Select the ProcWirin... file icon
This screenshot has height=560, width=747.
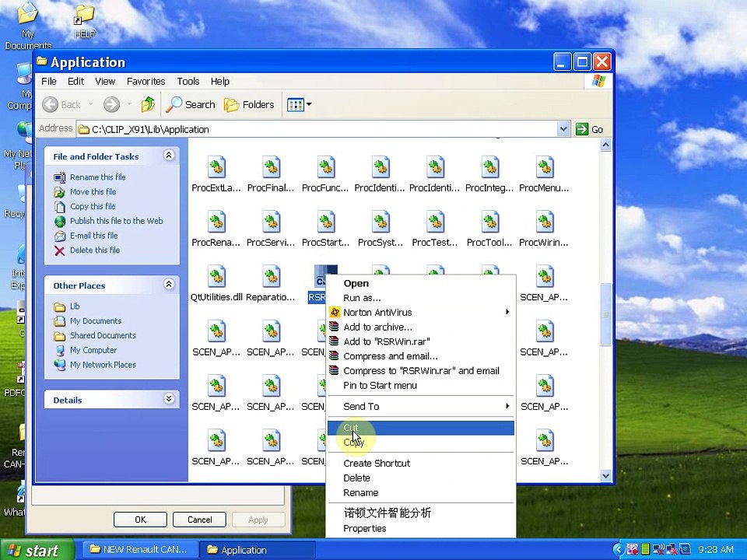pos(545,222)
